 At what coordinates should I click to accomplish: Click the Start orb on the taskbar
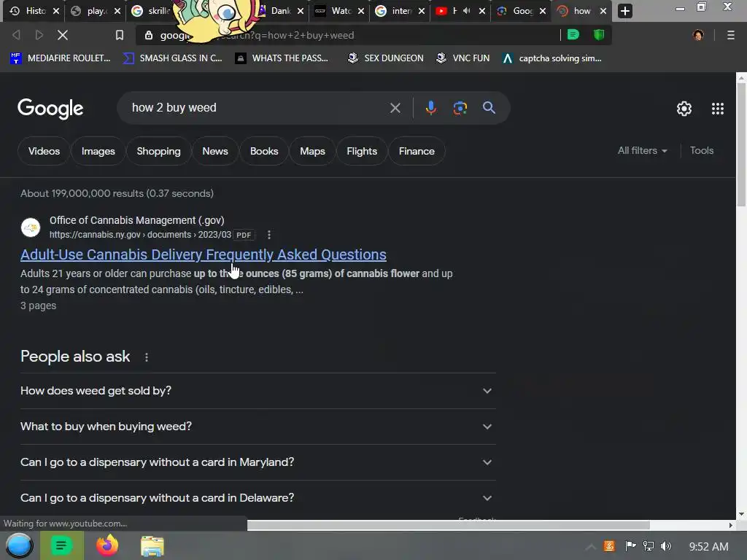(x=19, y=545)
